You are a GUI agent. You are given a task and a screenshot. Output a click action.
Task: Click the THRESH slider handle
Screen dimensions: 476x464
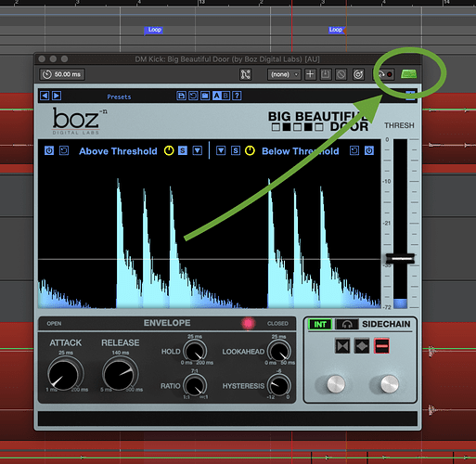pyautogui.click(x=400, y=258)
